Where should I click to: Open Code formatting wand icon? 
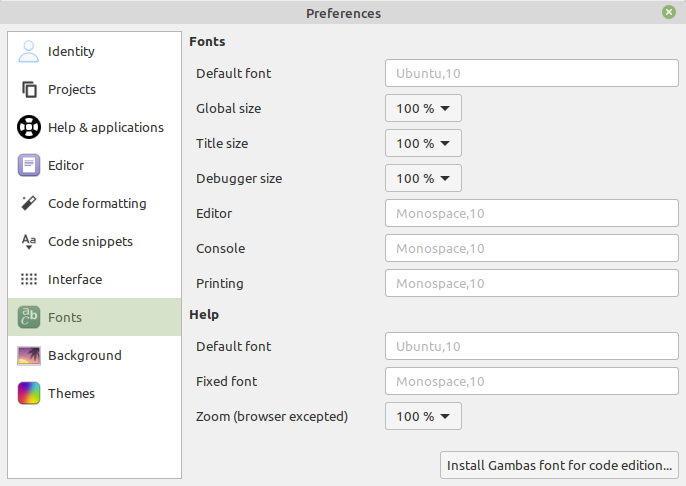tap(29, 203)
